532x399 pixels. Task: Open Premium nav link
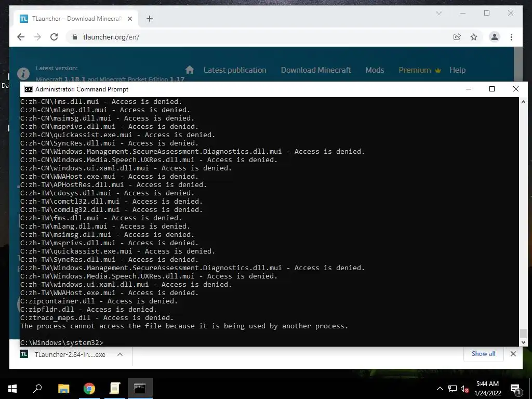(420, 70)
